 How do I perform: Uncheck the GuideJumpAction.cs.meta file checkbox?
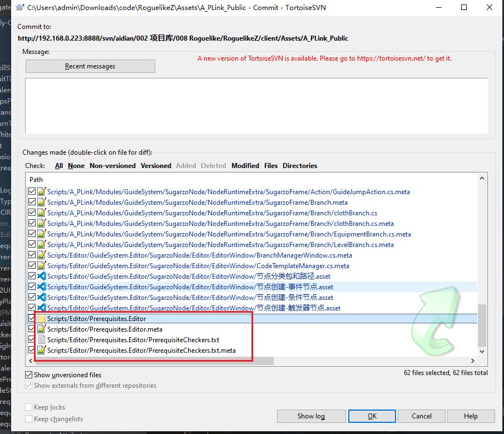32,192
